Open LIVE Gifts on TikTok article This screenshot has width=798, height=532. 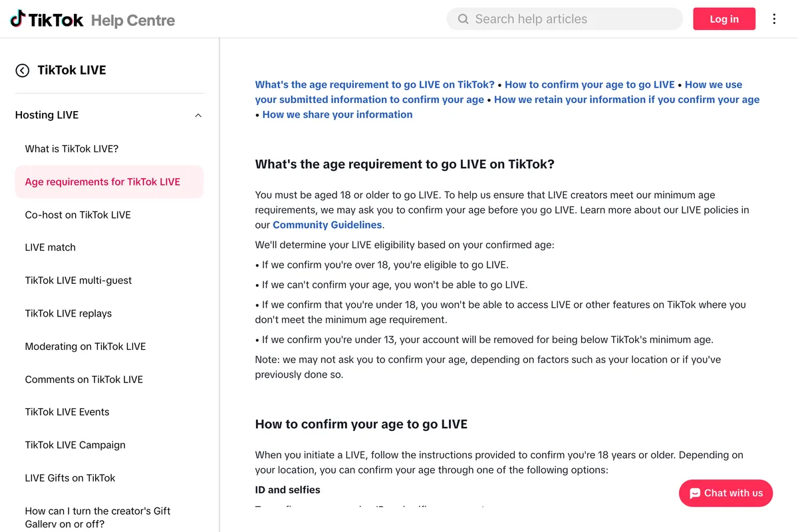(x=70, y=478)
